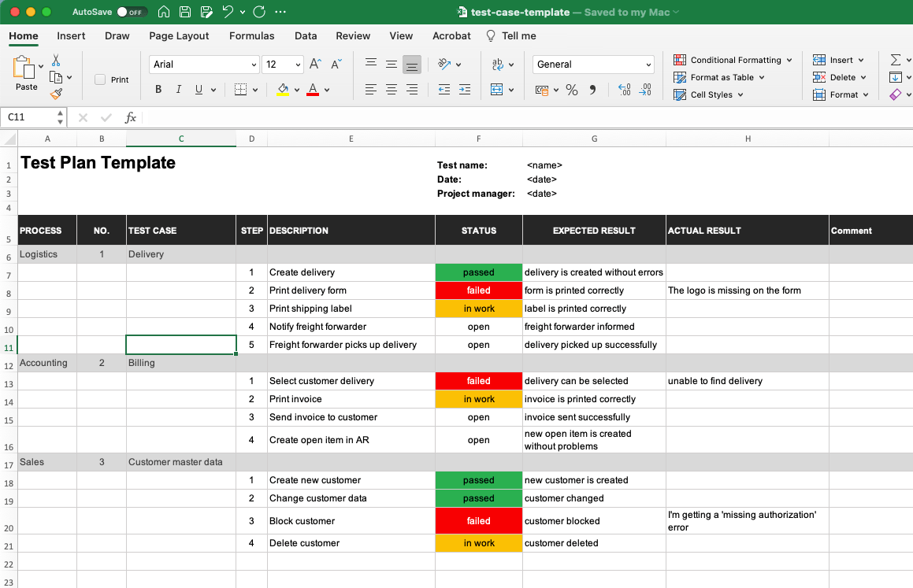
Task: Click the yellow fill color bucket
Action: pos(284,90)
